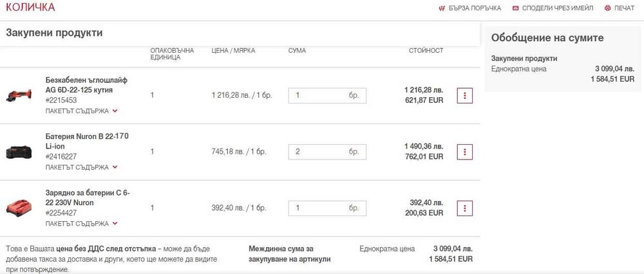Expand ПАКЕТЪТ СЪДЪРЖА for Батерия Nuron B 22-170
The width and height of the screenshot is (644, 274).
81,167
